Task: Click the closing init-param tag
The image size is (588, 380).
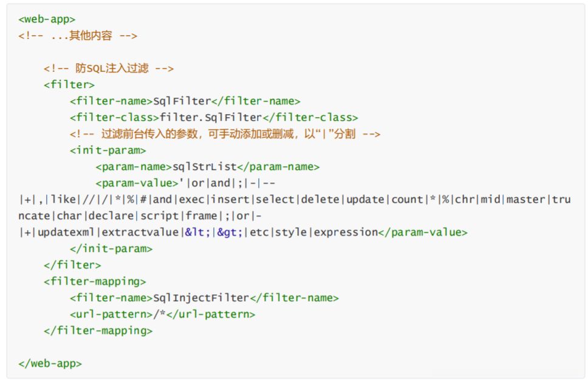Action: [x=111, y=249]
